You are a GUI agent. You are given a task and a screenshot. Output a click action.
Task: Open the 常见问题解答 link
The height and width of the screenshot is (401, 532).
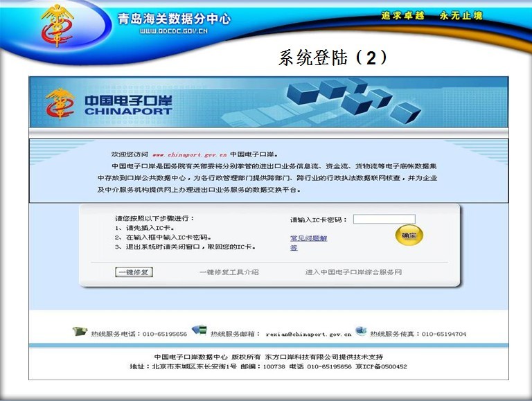[308, 242]
